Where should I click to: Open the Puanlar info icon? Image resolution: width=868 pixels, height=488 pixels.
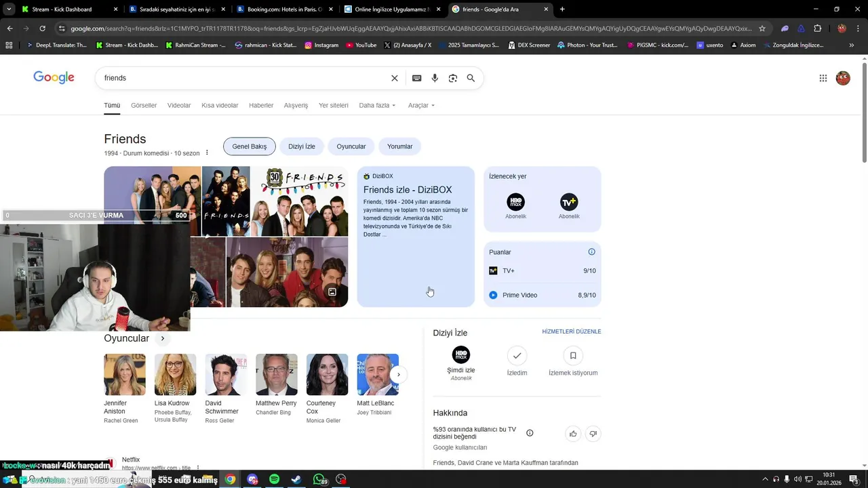pos(591,251)
